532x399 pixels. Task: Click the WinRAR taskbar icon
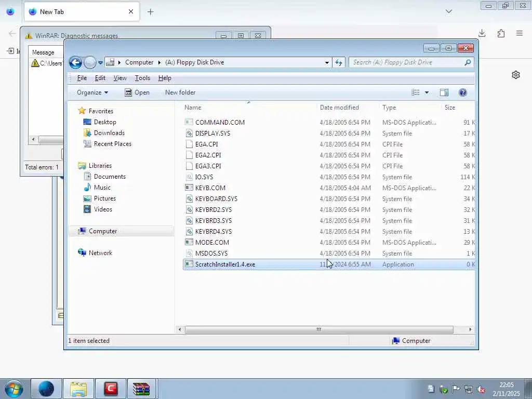pyautogui.click(x=141, y=389)
